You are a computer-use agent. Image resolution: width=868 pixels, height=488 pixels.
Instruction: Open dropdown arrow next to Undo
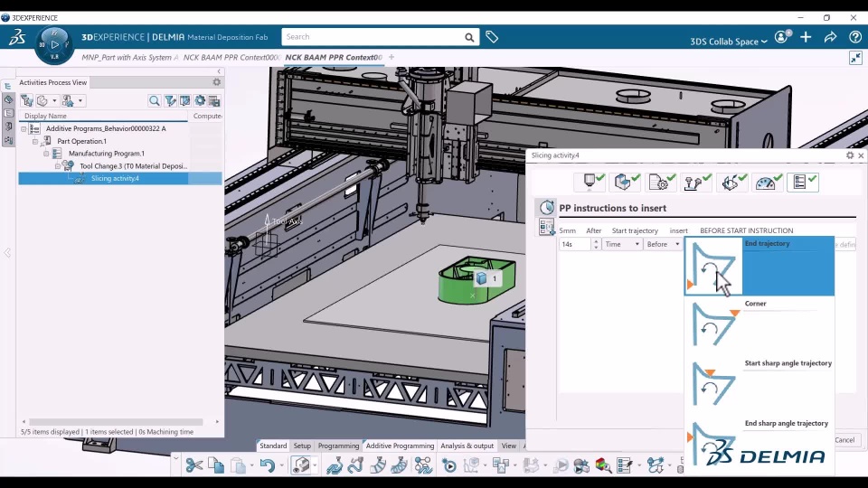283,465
